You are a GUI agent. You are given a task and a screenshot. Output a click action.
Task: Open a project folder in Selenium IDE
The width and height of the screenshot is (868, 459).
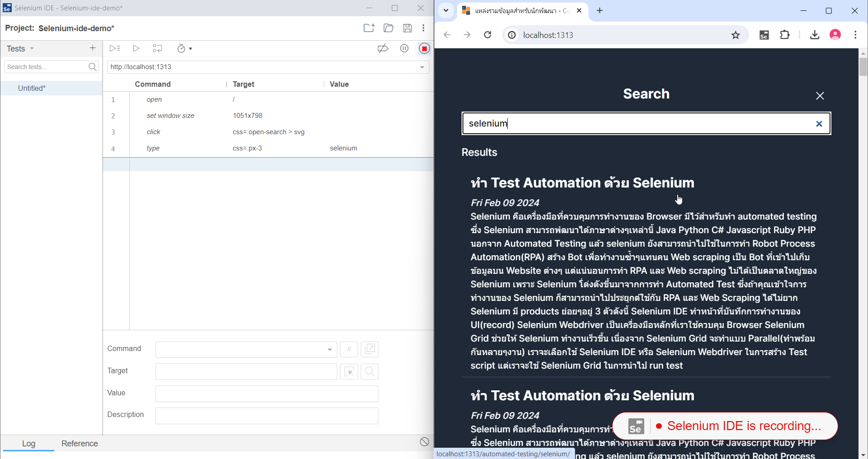(388, 28)
